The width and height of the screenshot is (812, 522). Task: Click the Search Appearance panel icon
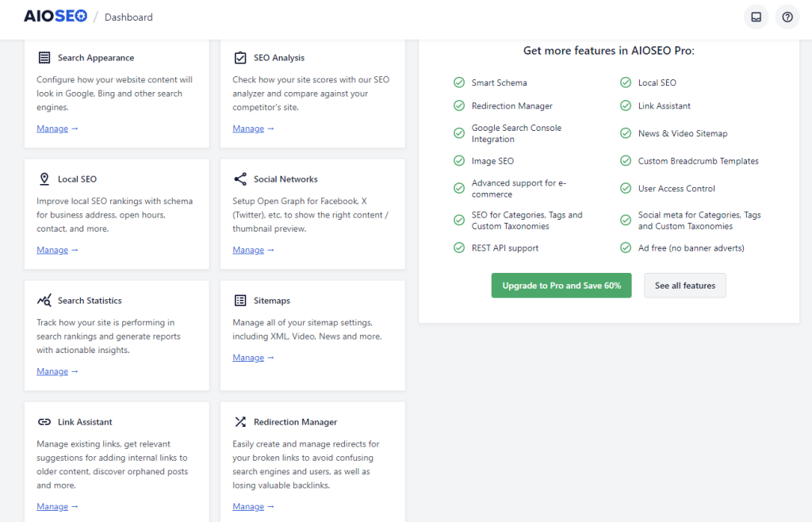44,56
